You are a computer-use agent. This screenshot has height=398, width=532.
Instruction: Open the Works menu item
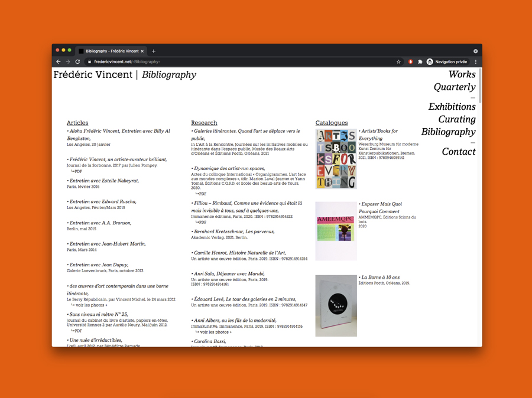(462, 74)
